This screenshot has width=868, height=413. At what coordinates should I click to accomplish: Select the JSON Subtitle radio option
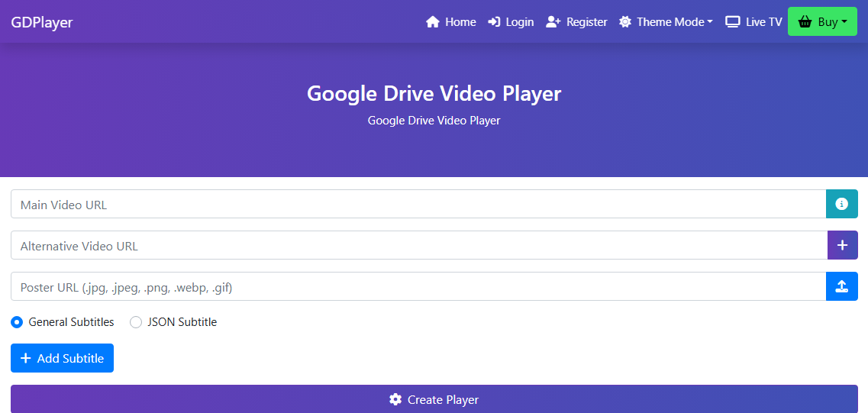point(136,322)
